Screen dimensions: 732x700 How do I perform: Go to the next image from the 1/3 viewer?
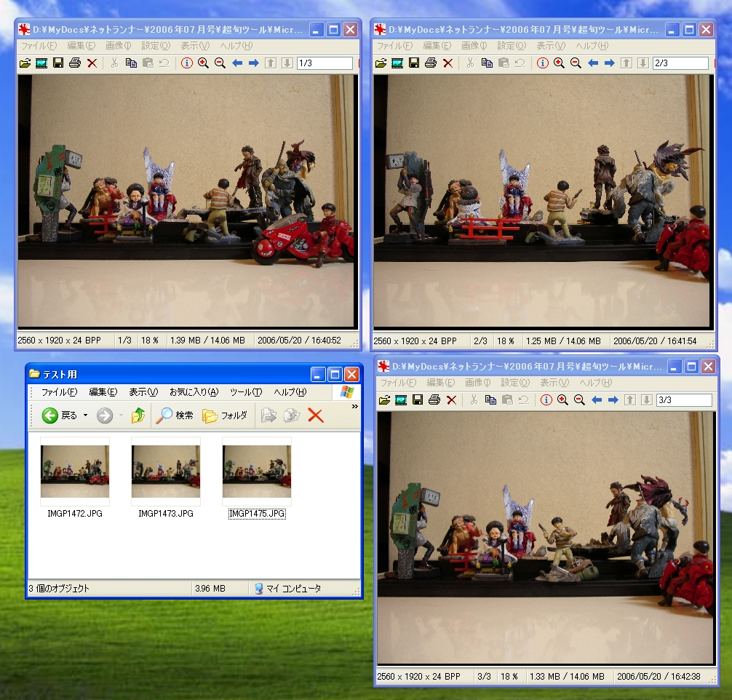pyautogui.click(x=253, y=63)
